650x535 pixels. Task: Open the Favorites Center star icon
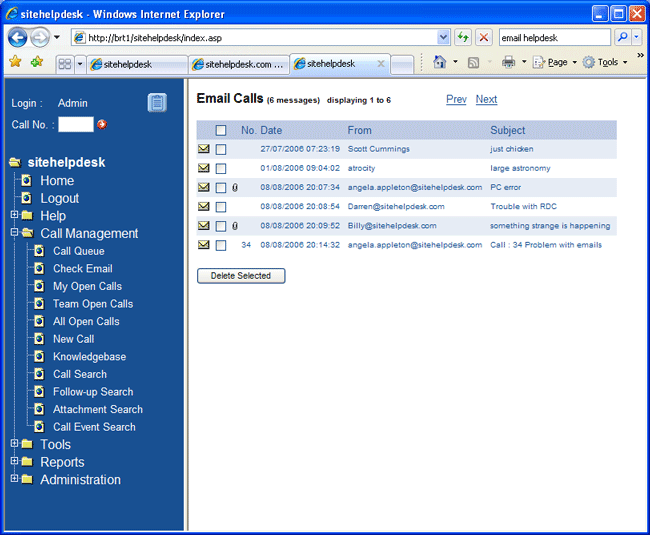15,62
